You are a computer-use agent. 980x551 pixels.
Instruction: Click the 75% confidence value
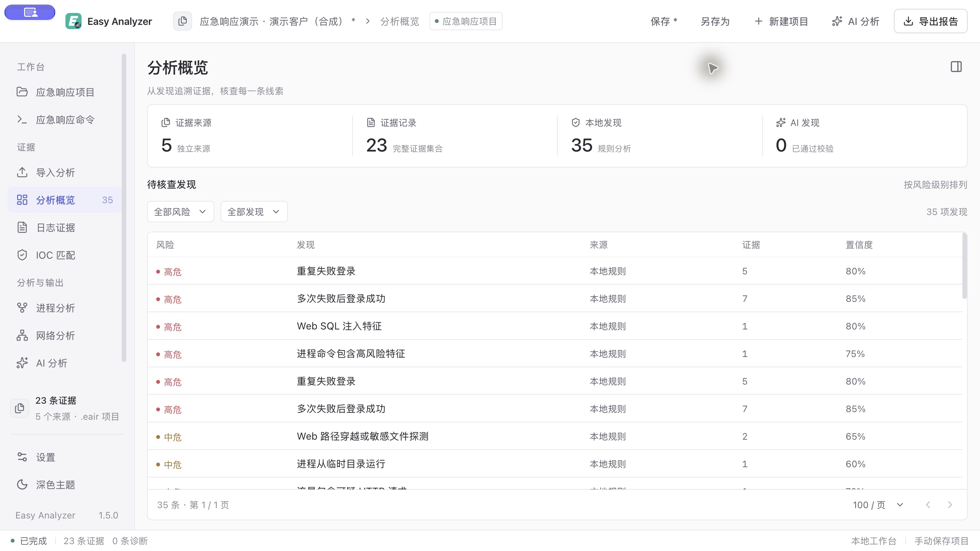coord(855,354)
